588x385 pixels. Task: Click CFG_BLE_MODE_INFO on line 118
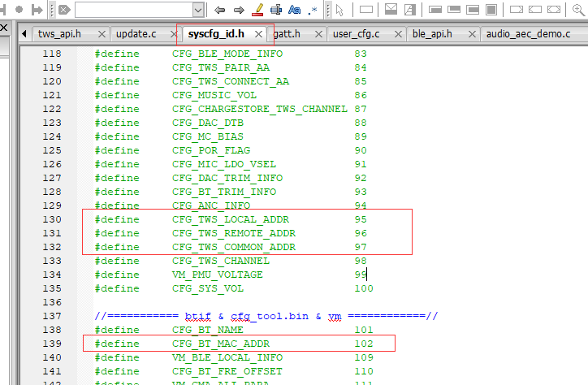(227, 54)
